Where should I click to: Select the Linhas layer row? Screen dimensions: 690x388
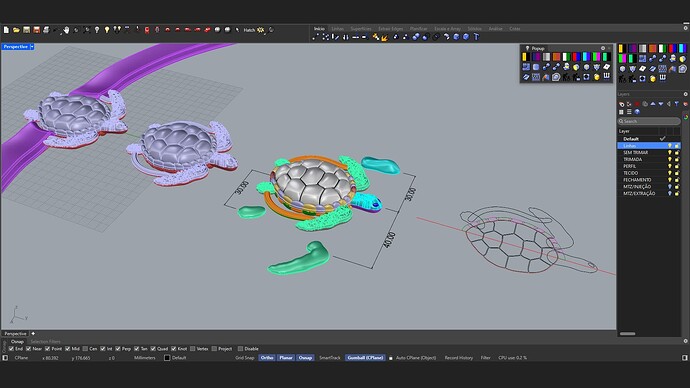(x=649, y=146)
